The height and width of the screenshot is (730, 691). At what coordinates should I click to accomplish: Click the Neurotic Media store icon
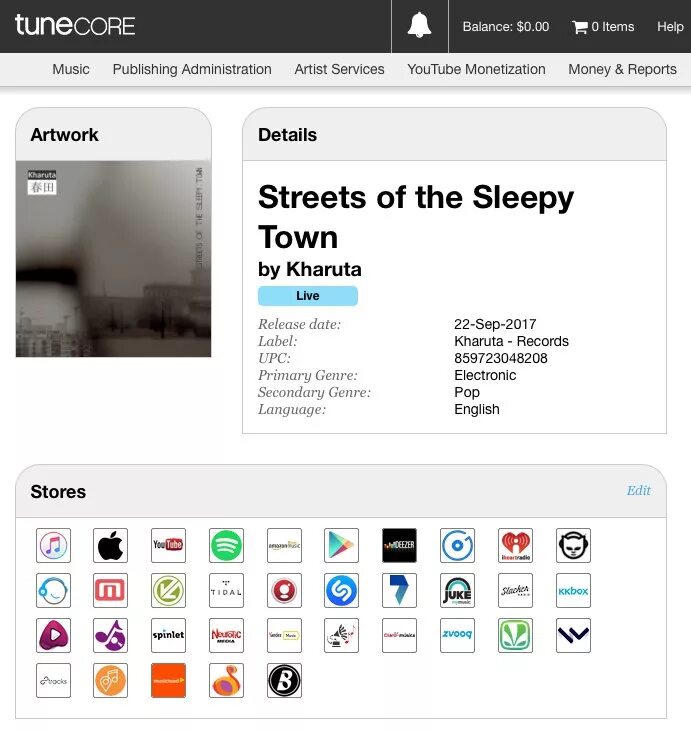click(226, 635)
